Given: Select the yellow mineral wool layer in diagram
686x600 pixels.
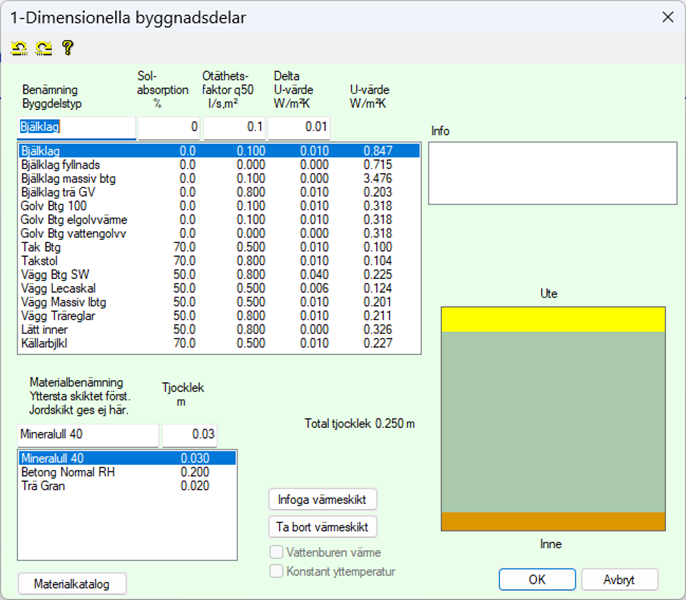Looking at the screenshot, I should 553,319.
